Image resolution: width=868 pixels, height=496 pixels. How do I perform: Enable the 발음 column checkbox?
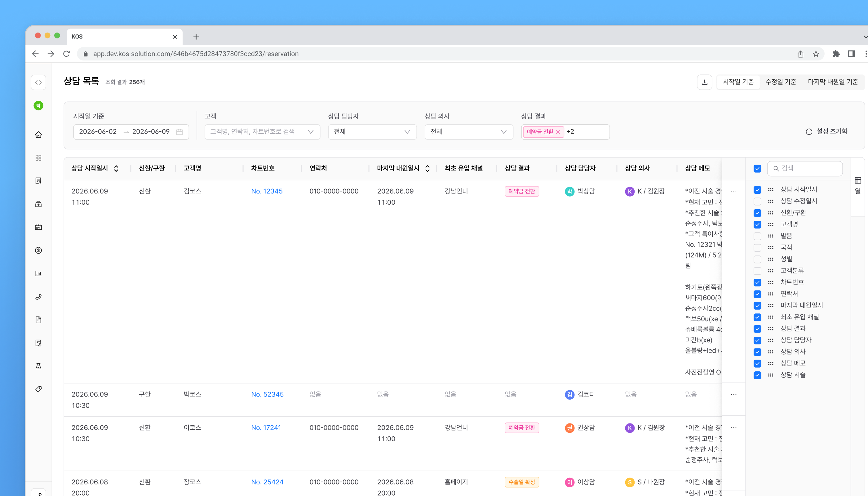pyautogui.click(x=757, y=236)
